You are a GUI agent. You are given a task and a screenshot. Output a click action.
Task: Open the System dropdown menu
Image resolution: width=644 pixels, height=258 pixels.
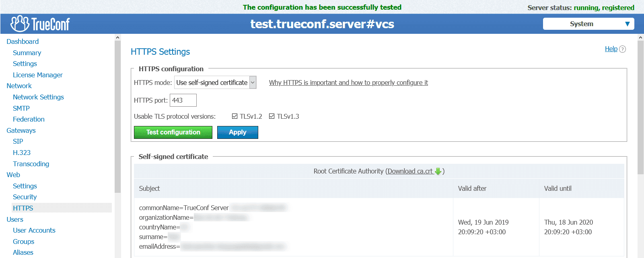(x=588, y=24)
